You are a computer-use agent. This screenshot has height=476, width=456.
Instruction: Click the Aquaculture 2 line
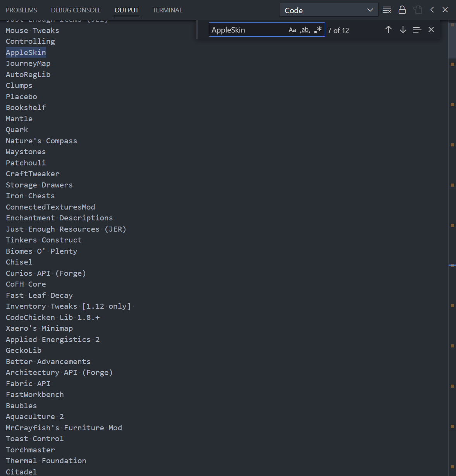[x=35, y=417]
